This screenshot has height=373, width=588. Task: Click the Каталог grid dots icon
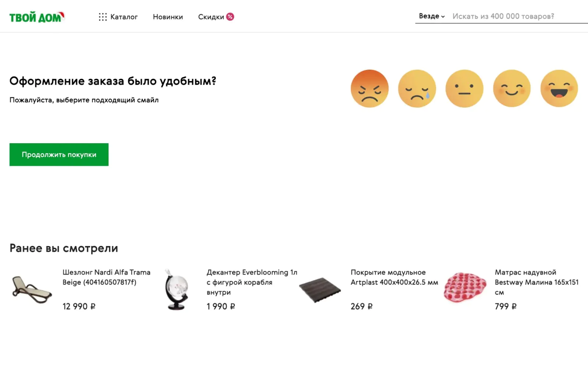pos(103,17)
